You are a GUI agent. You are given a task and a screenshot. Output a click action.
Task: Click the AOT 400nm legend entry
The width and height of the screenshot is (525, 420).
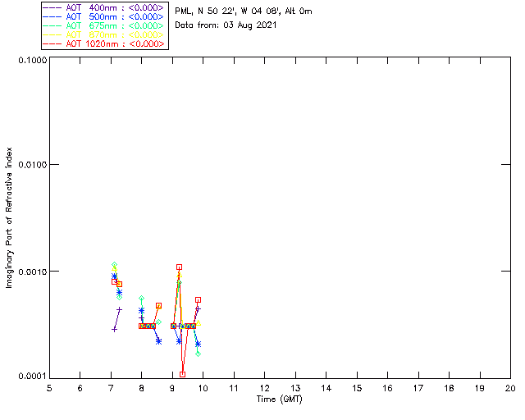(103, 7)
